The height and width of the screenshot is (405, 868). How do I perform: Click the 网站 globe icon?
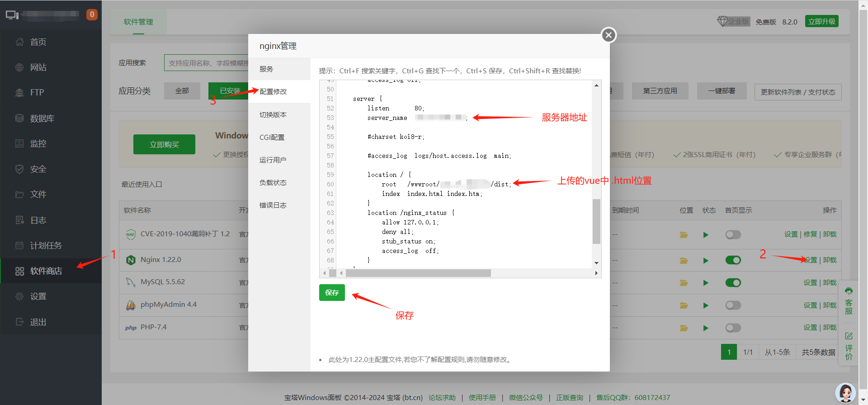pos(19,67)
